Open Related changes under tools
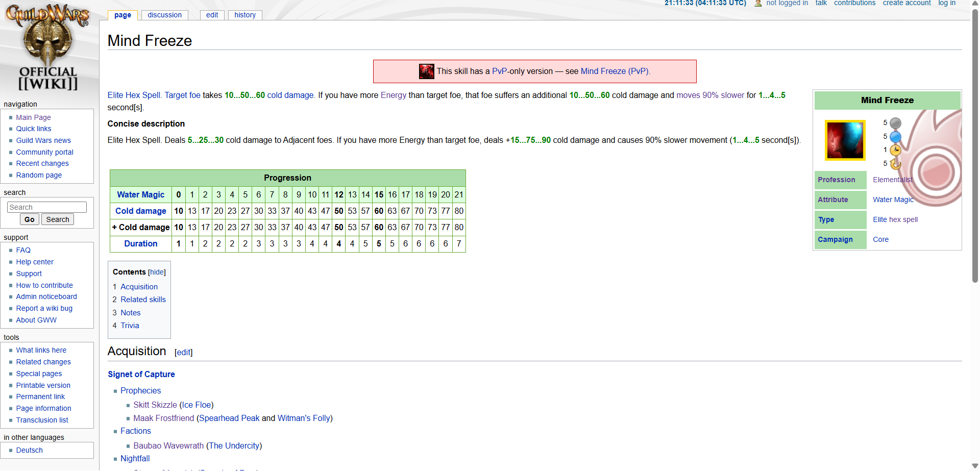980x471 pixels. tap(43, 362)
